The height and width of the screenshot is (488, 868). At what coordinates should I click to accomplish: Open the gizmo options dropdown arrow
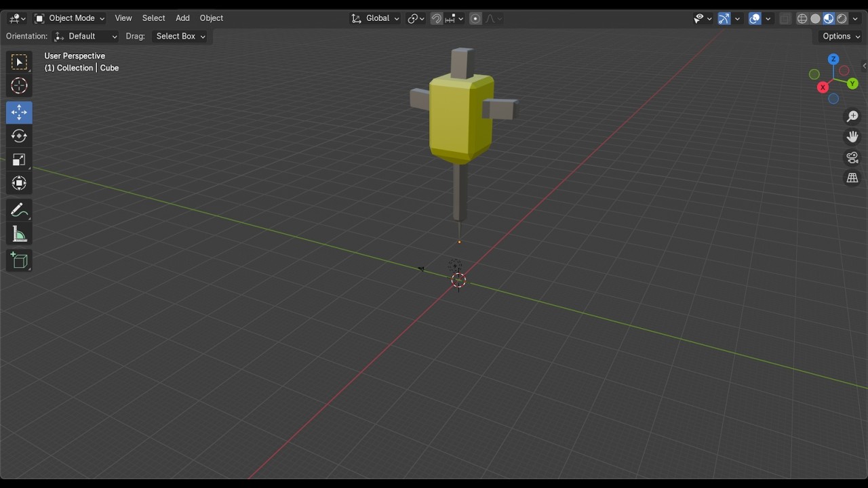(737, 18)
